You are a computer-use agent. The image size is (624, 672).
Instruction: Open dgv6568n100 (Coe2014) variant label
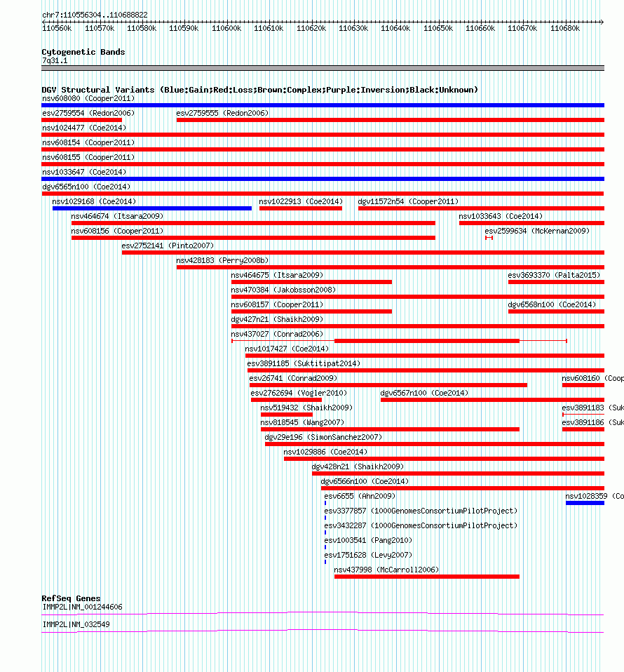coord(552,304)
